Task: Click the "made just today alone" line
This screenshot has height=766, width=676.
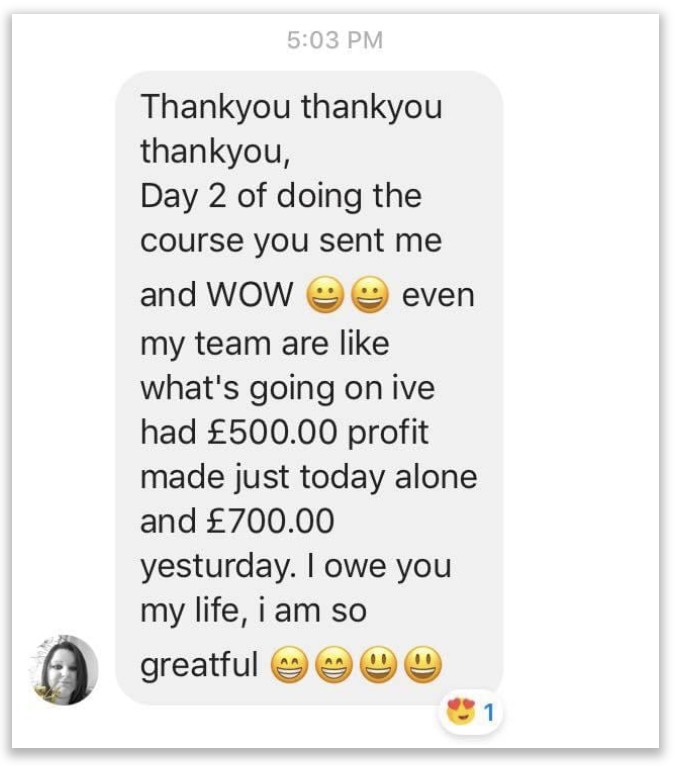Action: point(308,475)
